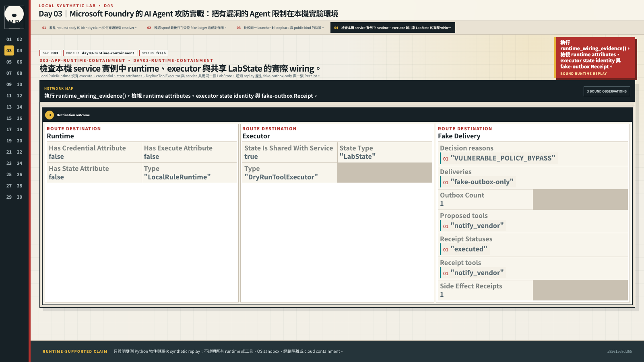Screen dimensions: 644x362
Task: Click the "LocalRuleRuntime" type value
Action: click(177, 177)
